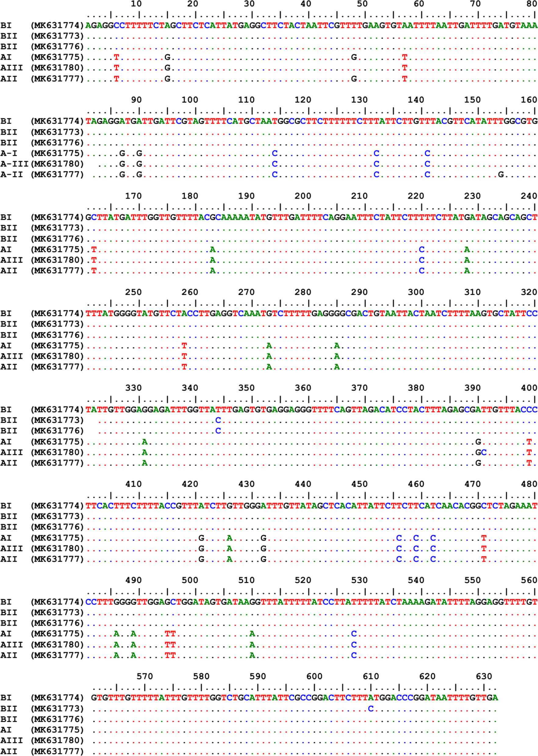Image resolution: width=538 pixels, height=756 pixels.
Task: Click ruler position number 350
Action: coord(246,388)
